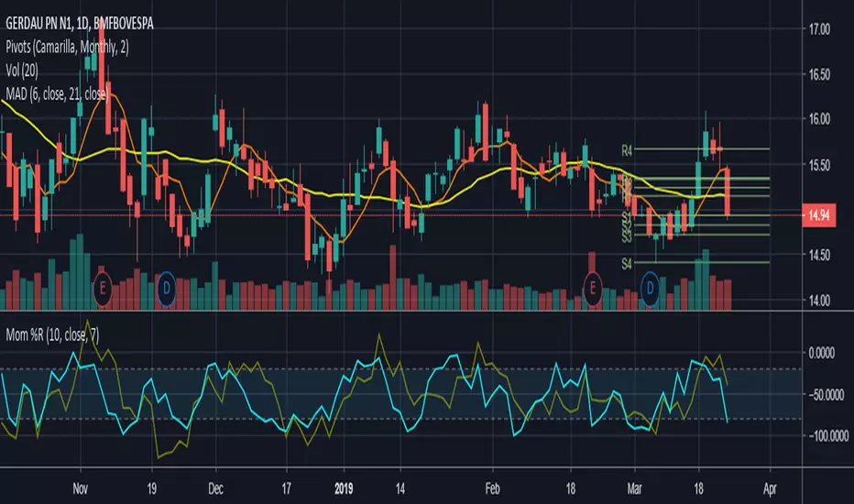Viewport: 854px width, 504px height.
Task: Click the 14.94 current price label
Action: pyautogui.click(x=818, y=215)
